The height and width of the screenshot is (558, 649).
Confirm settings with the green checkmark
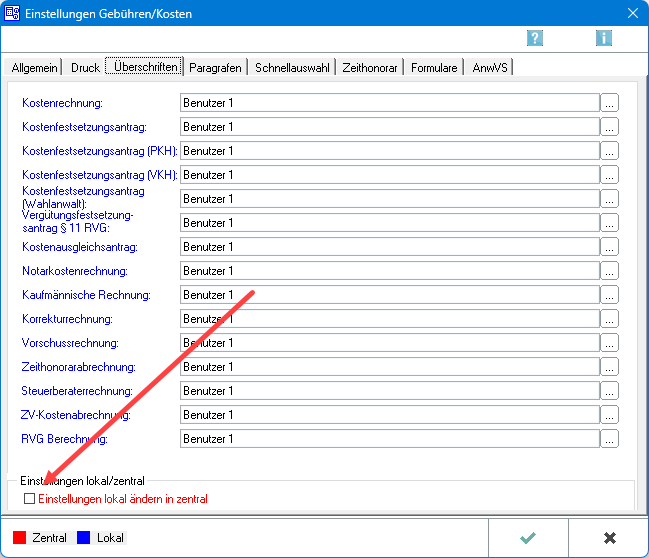pos(527,537)
